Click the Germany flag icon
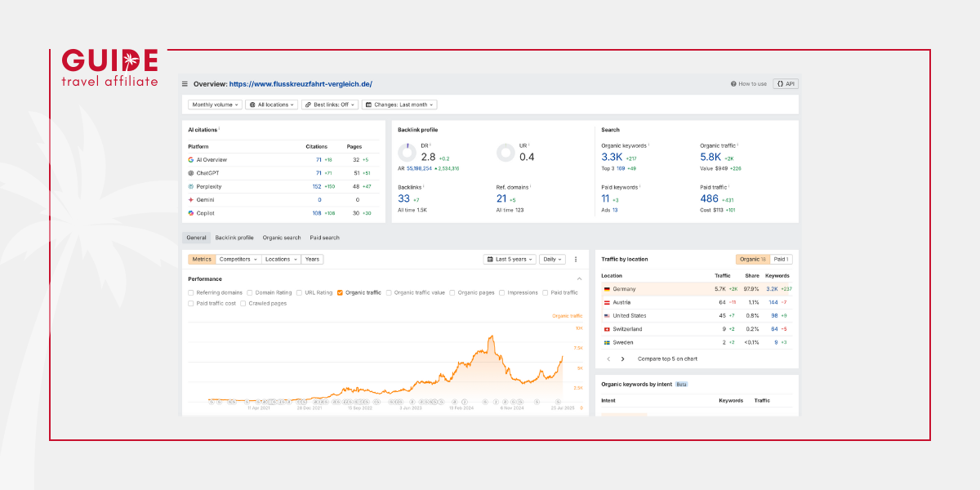This screenshot has width=980, height=490. [x=607, y=289]
